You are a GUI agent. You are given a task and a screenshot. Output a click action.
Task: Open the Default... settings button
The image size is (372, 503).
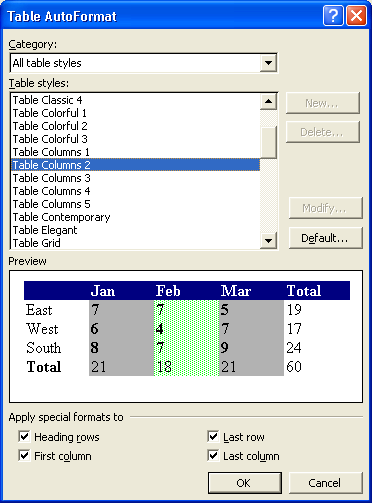(325, 238)
